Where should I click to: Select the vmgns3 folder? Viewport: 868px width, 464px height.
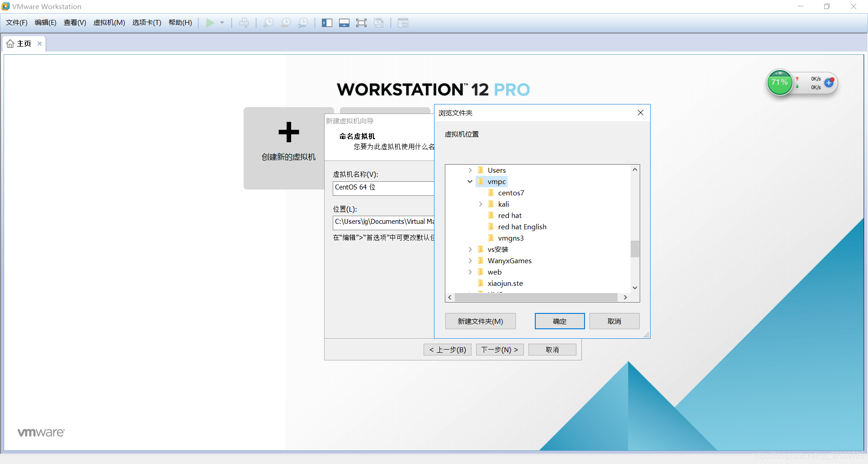point(511,238)
